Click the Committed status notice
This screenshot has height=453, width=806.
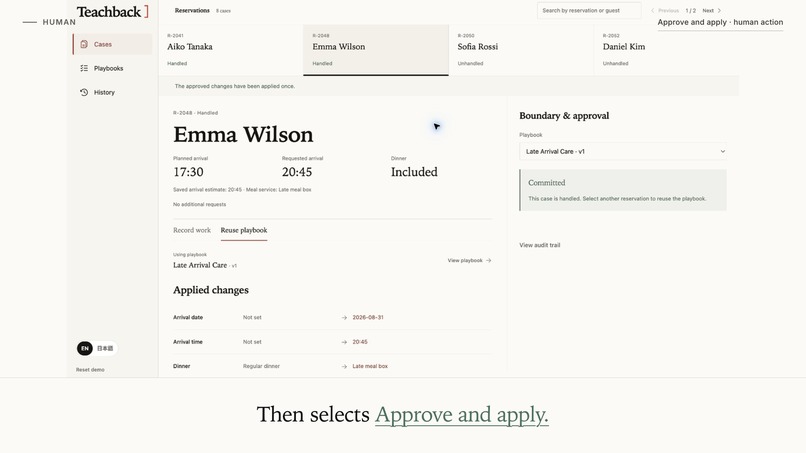[x=623, y=190]
